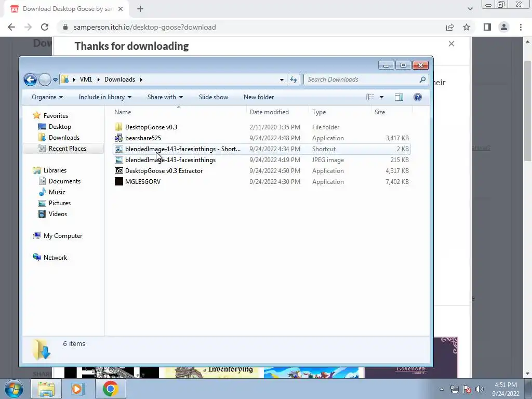Sort by the Type column header
Screen dimensions: 532x399
[x=319, y=112]
